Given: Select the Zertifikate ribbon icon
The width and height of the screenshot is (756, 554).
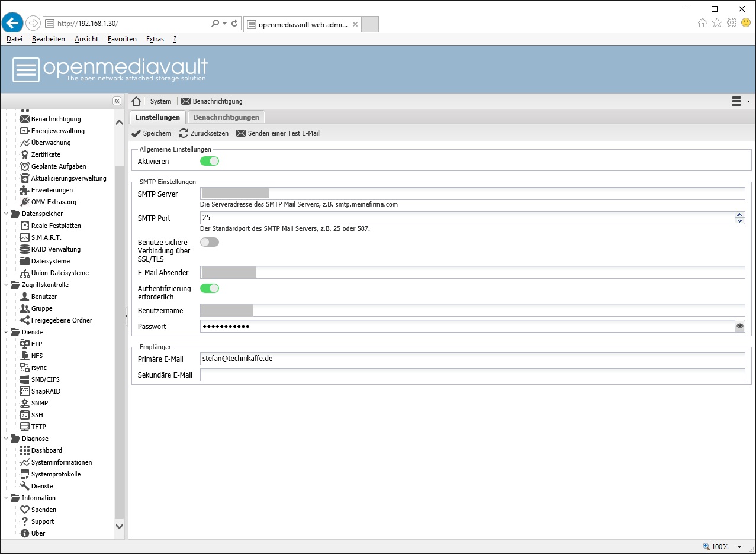Looking at the screenshot, I should [x=25, y=154].
